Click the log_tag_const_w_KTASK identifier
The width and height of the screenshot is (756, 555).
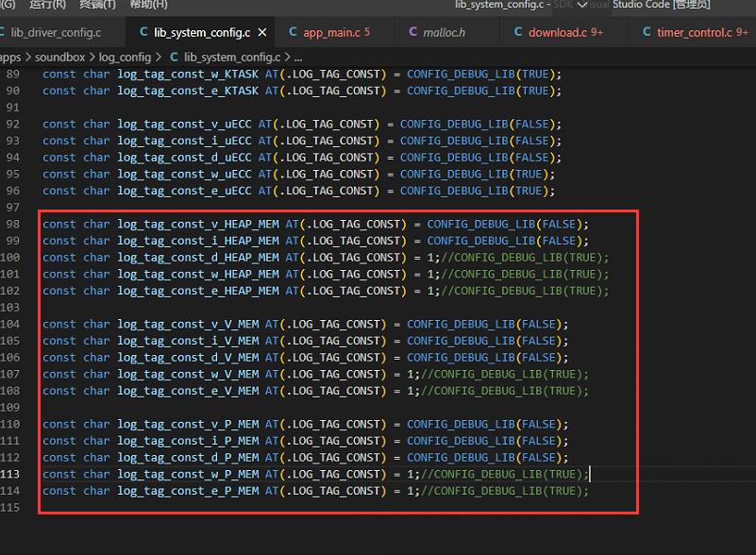tap(188, 75)
